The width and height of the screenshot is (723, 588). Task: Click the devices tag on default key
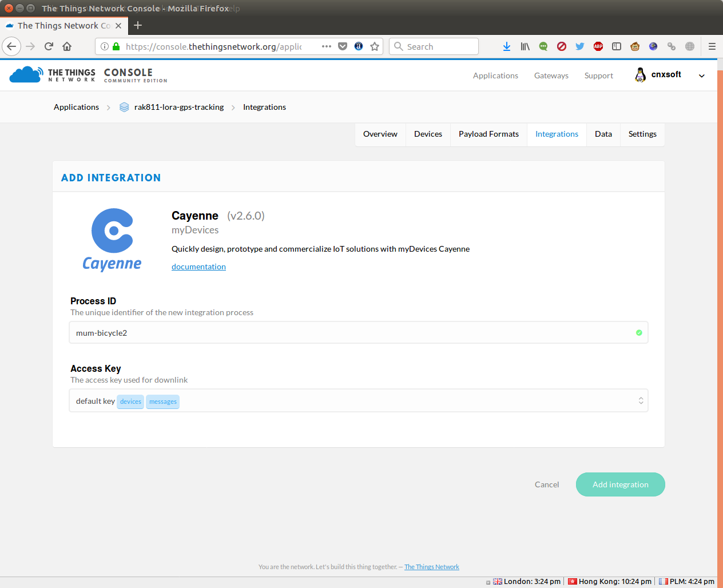coord(130,402)
